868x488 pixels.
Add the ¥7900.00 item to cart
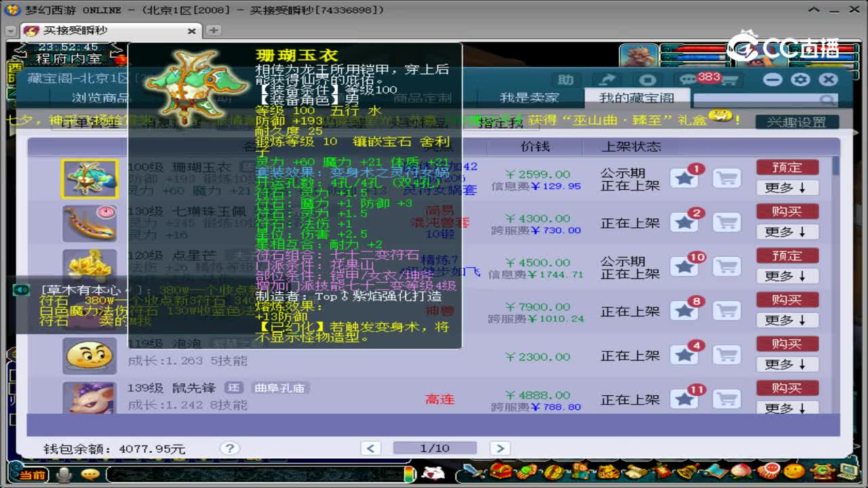(727, 310)
